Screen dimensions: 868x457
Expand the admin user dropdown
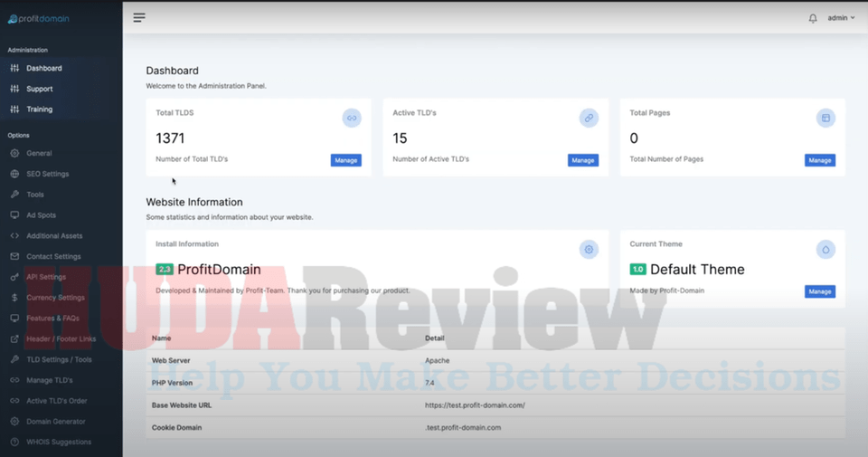(x=841, y=18)
